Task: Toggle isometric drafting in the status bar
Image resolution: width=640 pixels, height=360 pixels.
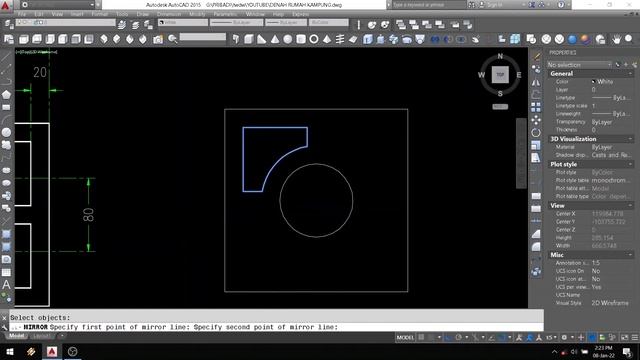Action: tap(476, 337)
